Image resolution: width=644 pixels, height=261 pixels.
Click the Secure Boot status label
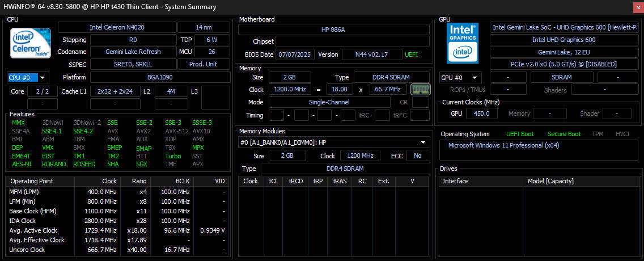coord(563,134)
